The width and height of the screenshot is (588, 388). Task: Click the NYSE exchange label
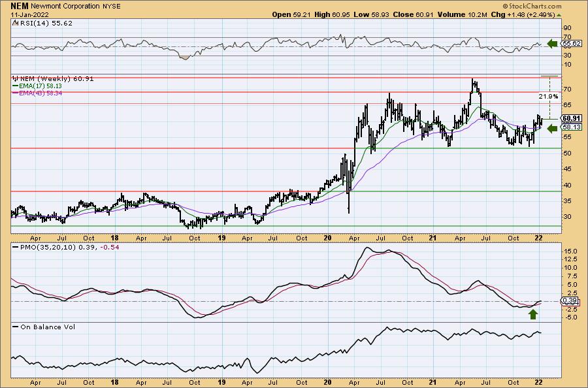pos(111,7)
